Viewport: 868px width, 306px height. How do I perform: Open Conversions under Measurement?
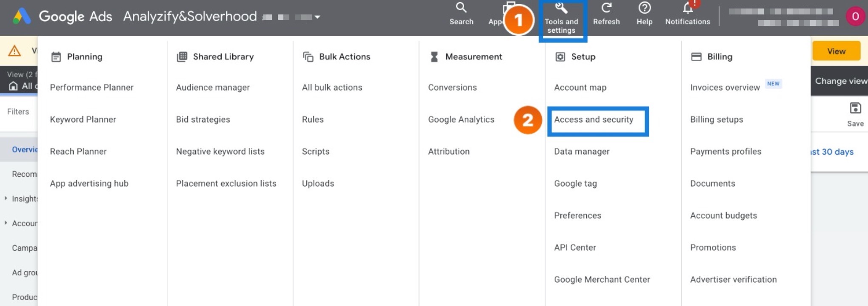pos(452,88)
